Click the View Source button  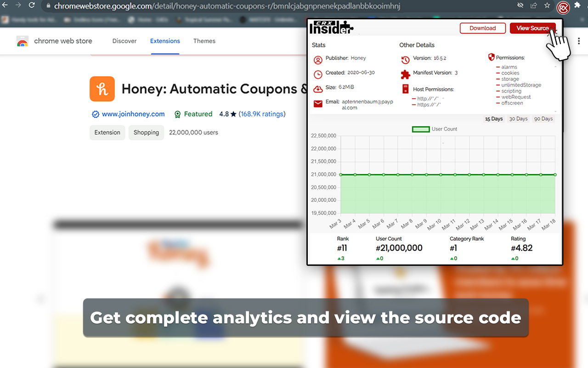click(533, 28)
